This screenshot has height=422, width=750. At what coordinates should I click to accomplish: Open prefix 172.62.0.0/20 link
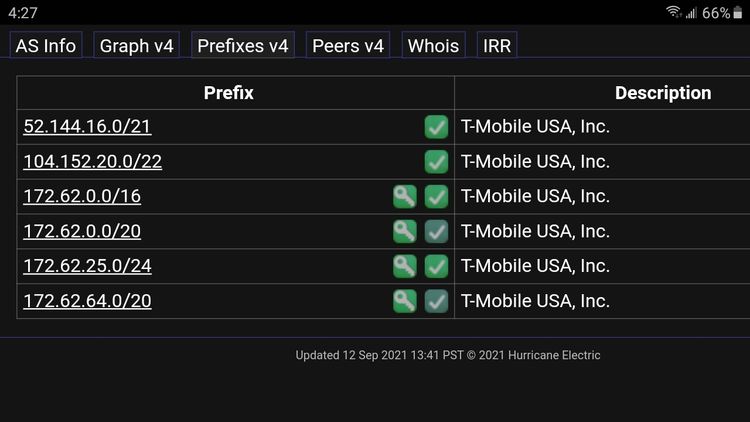click(82, 231)
